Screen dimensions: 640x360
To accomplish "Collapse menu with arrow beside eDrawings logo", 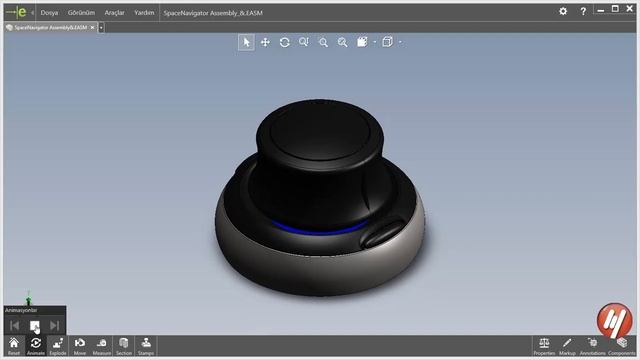I will coord(32,13).
